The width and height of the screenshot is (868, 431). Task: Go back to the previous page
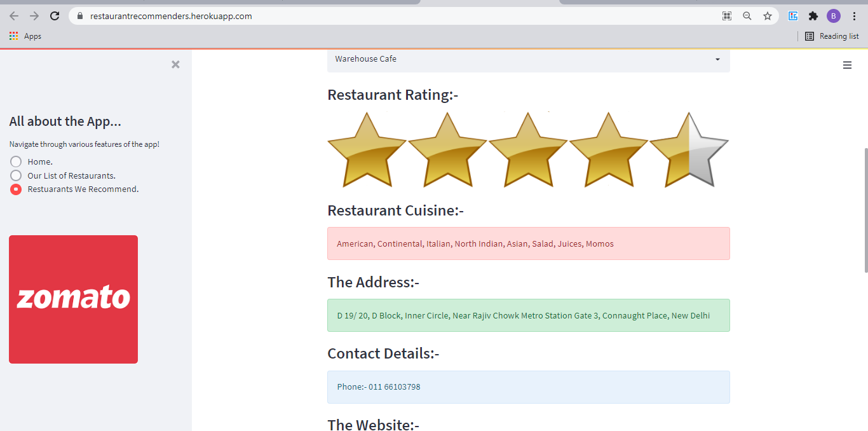[x=14, y=16]
